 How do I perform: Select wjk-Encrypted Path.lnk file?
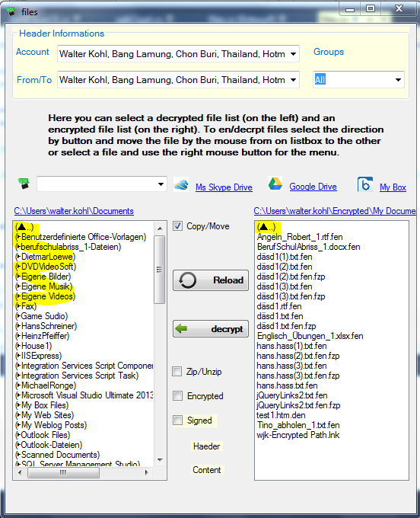point(298,435)
